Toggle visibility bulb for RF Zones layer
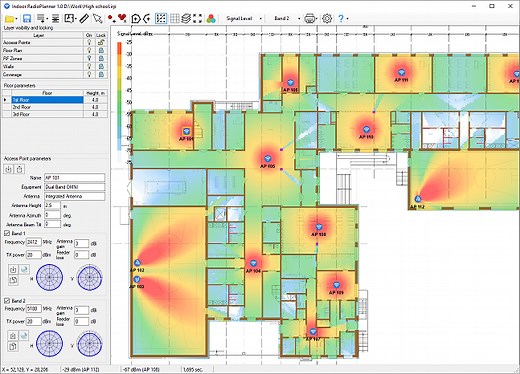The width and height of the screenshot is (520, 374). tap(89, 58)
